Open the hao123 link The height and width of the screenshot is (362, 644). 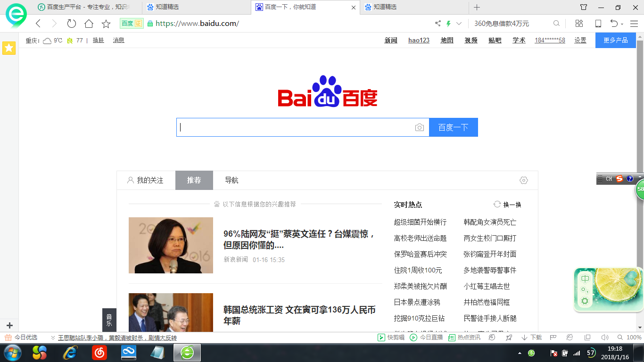(x=419, y=41)
